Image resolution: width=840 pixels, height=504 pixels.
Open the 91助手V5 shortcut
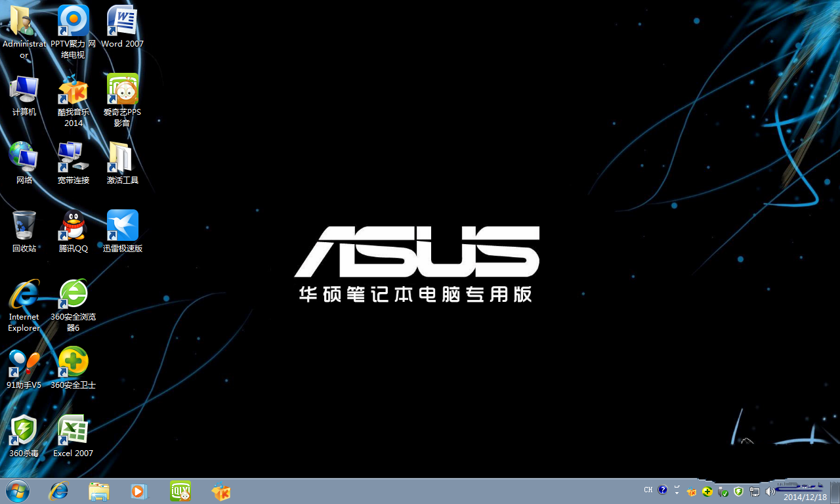click(x=24, y=368)
